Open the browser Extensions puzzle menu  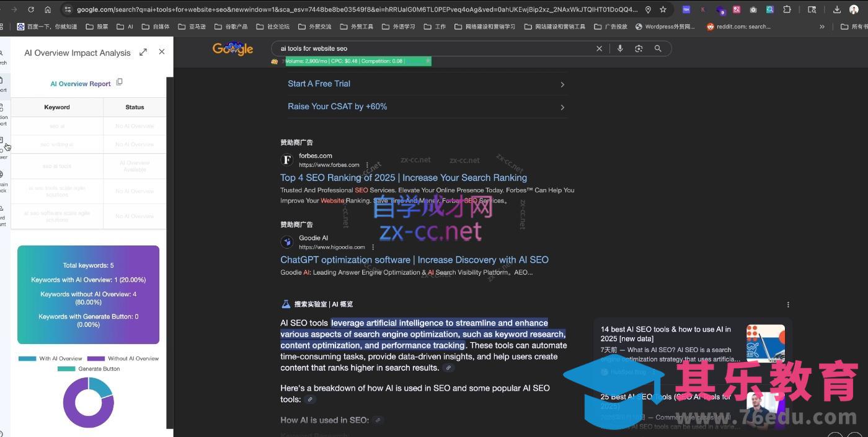pyautogui.click(x=787, y=10)
